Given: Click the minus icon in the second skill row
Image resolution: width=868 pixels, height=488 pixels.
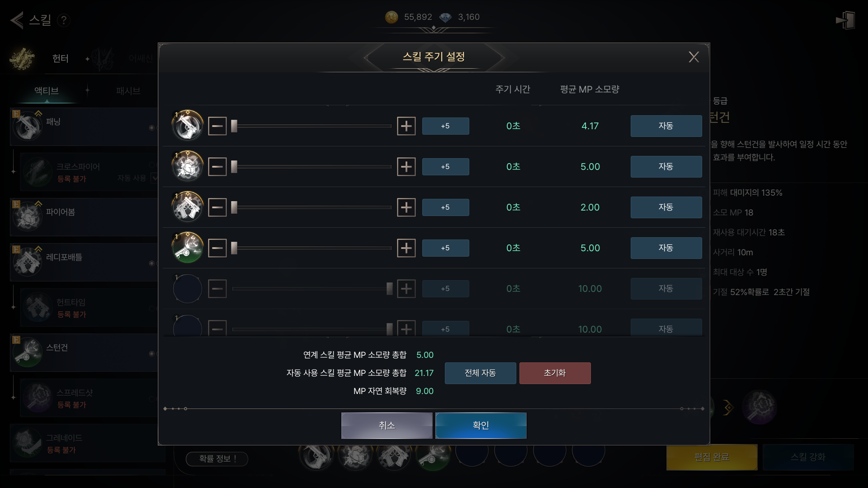Looking at the screenshot, I should (x=217, y=167).
